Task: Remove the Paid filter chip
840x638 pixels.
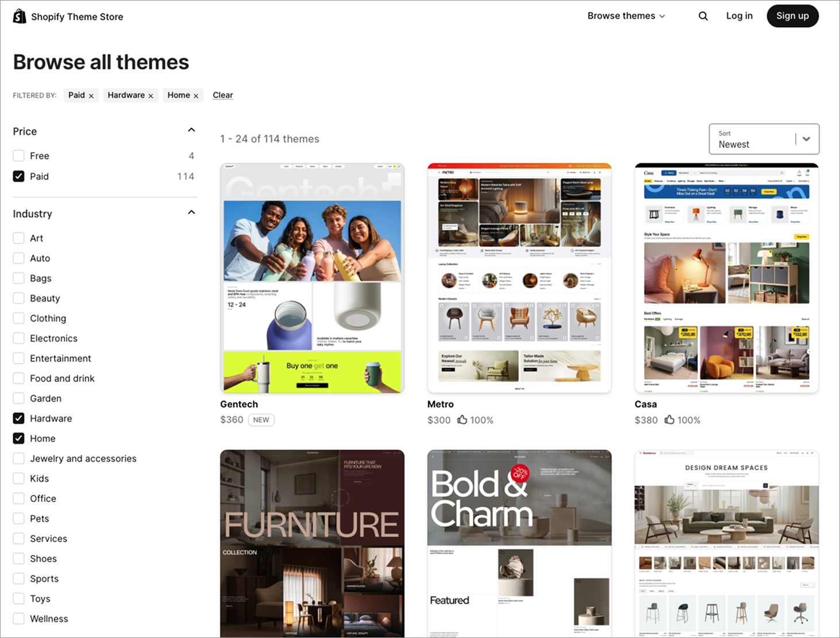Action: 91,95
